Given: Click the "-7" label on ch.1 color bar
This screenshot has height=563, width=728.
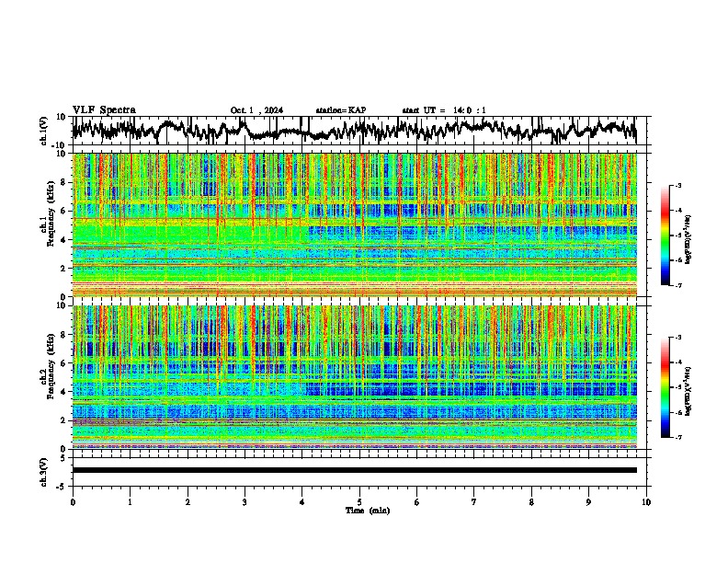Looking at the screenshot, I should point(677,285).
